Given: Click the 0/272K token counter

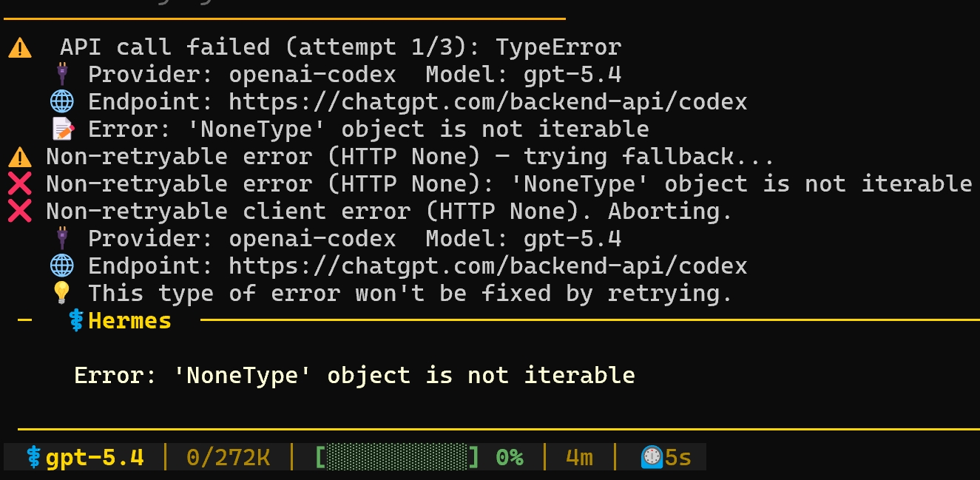Looking at the screenshot, I should click(228, 458).
